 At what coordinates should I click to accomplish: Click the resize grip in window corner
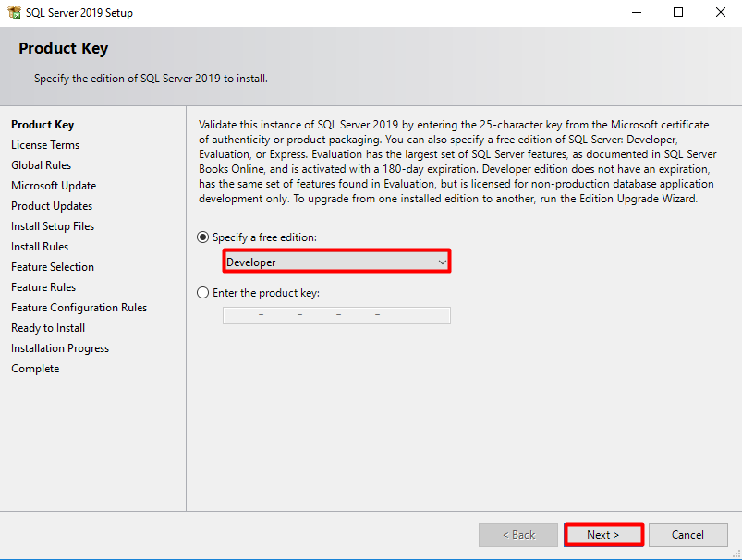pyautogui.click(x=736, y=554)
